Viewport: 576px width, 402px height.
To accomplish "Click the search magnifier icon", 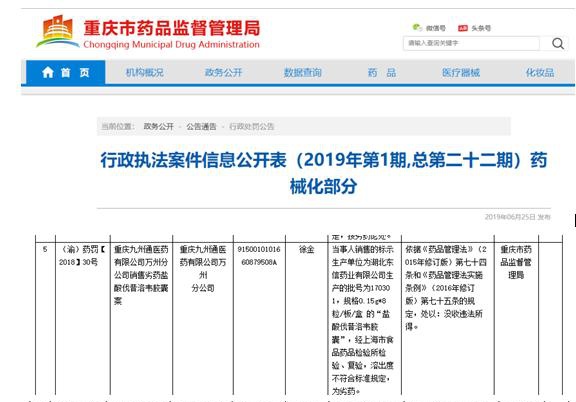I will click(558, 43).
